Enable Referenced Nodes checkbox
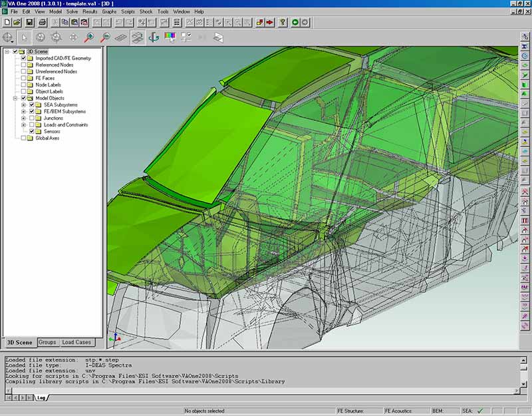The height and width of the screenshot is (416, 532). coord(23,65)
